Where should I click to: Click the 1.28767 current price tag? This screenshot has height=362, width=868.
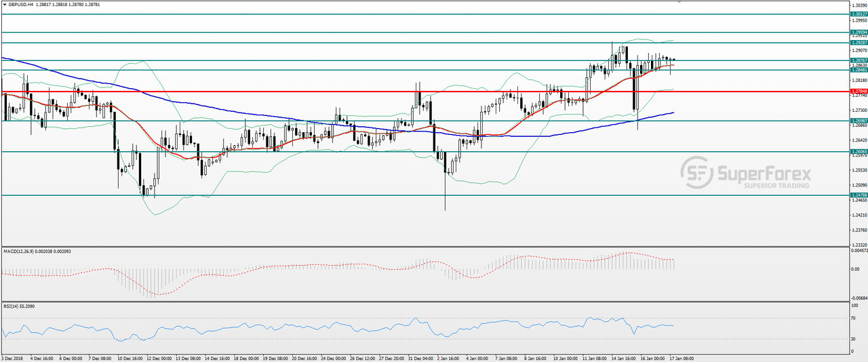tap(859, 60)
